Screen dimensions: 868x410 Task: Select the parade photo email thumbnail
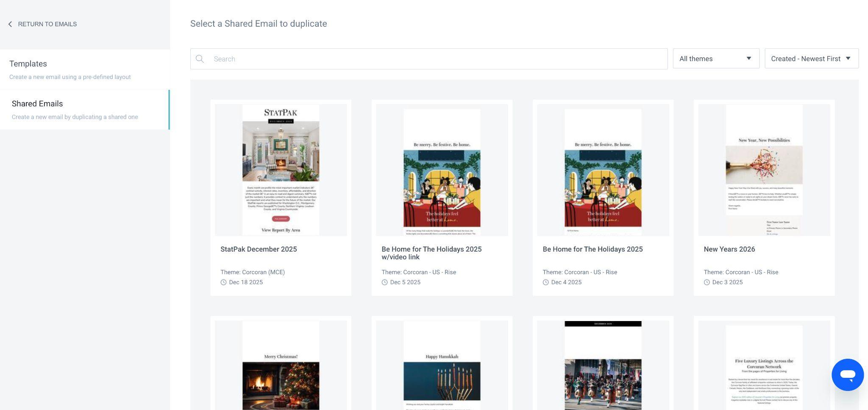pos(603,365)
